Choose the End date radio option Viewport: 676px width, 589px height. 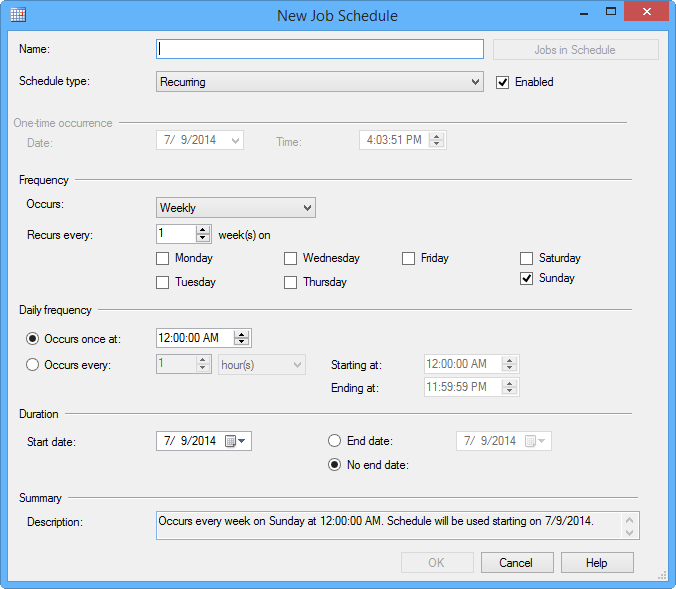pos(335,441)
